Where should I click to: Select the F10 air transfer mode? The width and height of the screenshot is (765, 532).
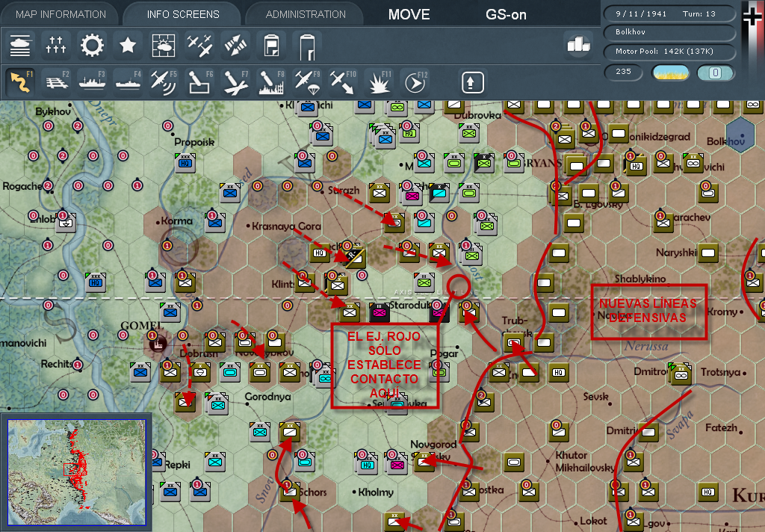coord(343,81)
